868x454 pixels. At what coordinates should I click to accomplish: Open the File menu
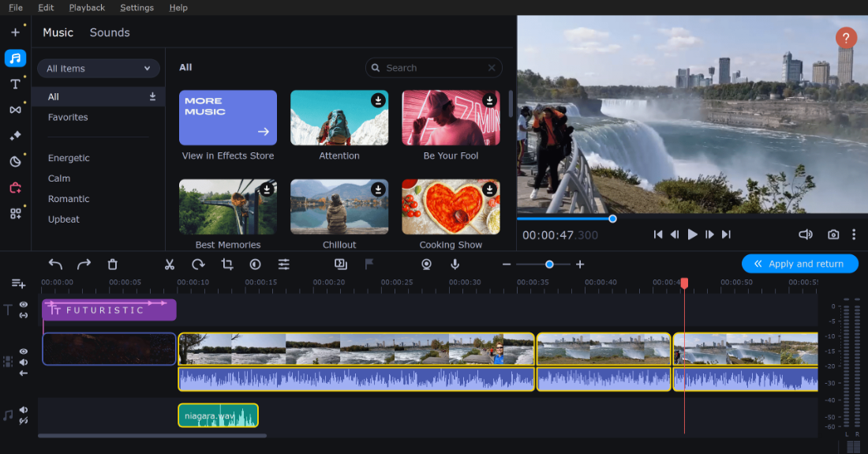[16, 8]
